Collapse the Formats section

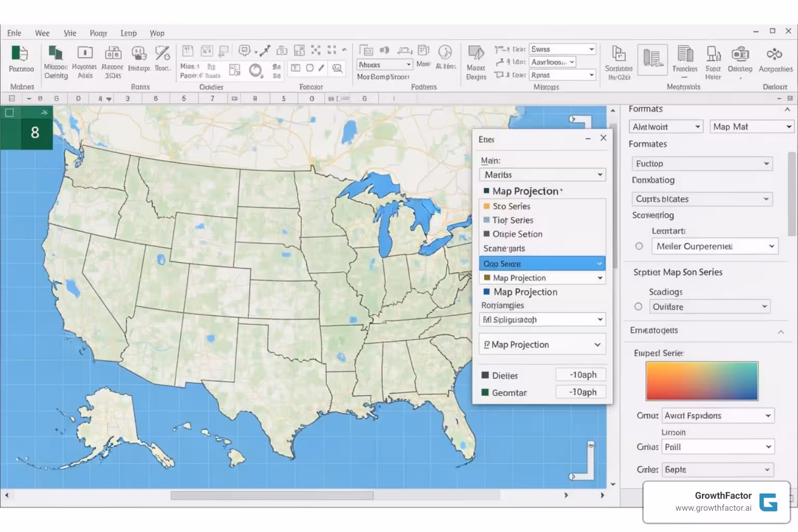(787, 110)
